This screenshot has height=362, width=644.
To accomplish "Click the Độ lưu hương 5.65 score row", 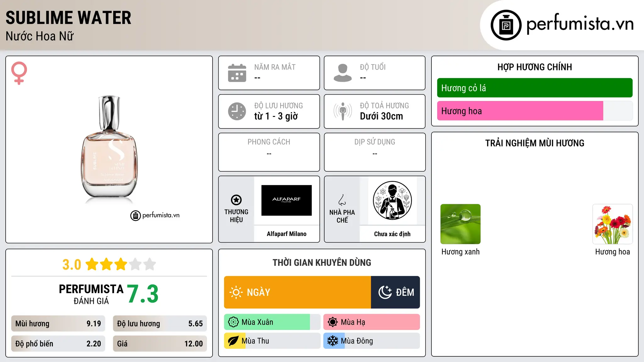I will point(160,324).
